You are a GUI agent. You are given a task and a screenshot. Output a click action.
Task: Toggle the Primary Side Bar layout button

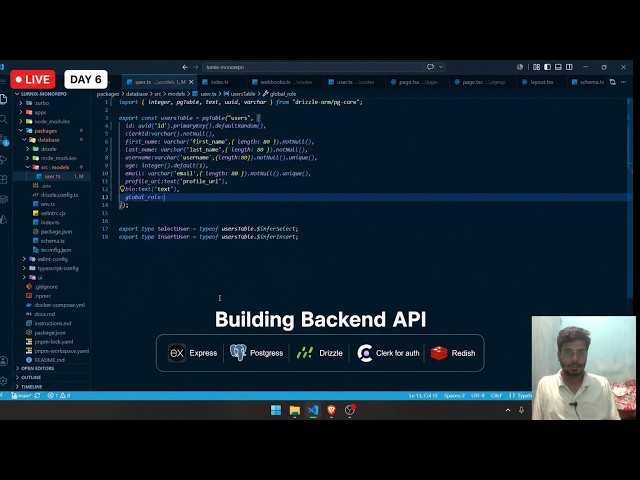[547, 67]
